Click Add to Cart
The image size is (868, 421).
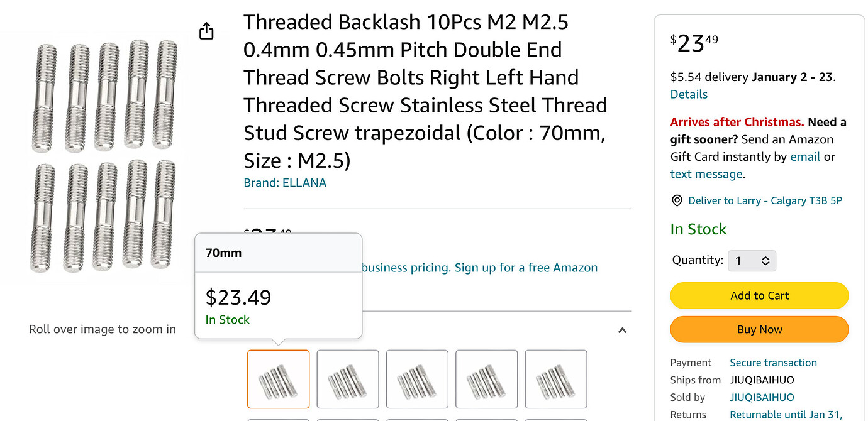tap(759, 295)
